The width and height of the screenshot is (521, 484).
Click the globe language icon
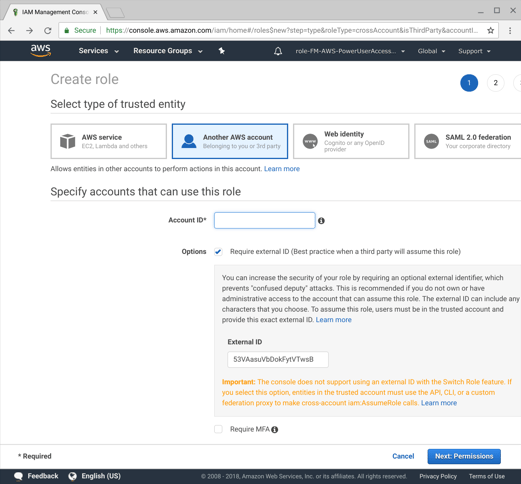(72, 476)
